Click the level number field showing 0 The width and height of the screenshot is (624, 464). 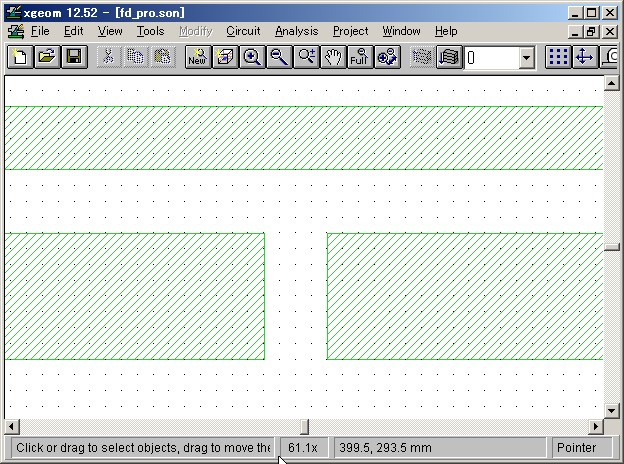pos(491,58)
